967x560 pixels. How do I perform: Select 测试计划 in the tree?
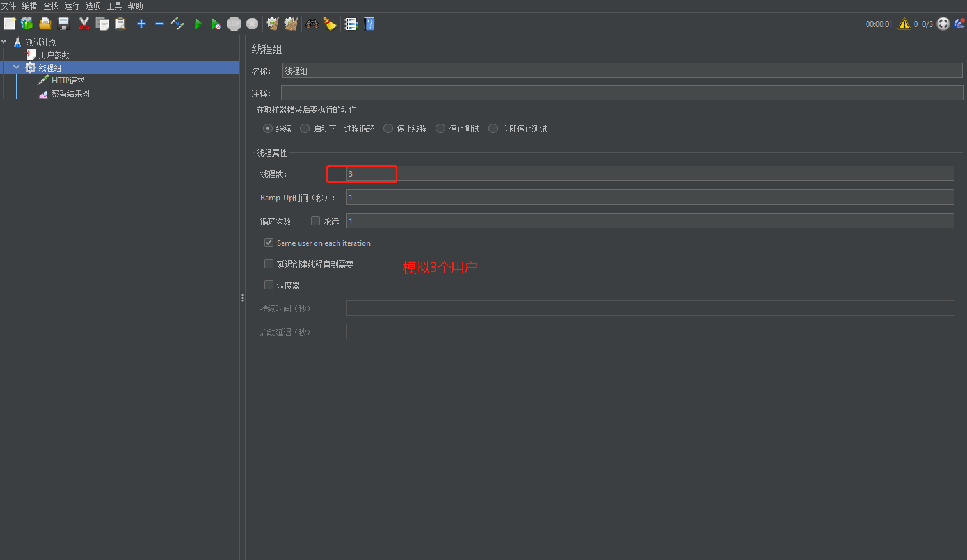pyautogui.click(x=42, y=42)
